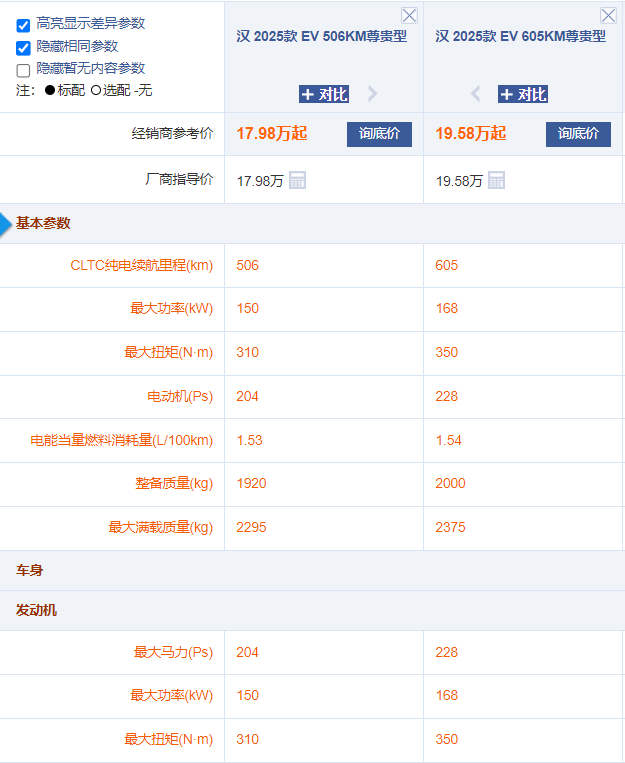Click CLTC纯电续航里程 parameter label
Viewport: 625px width, 763px height.
[x=141, y=265]
